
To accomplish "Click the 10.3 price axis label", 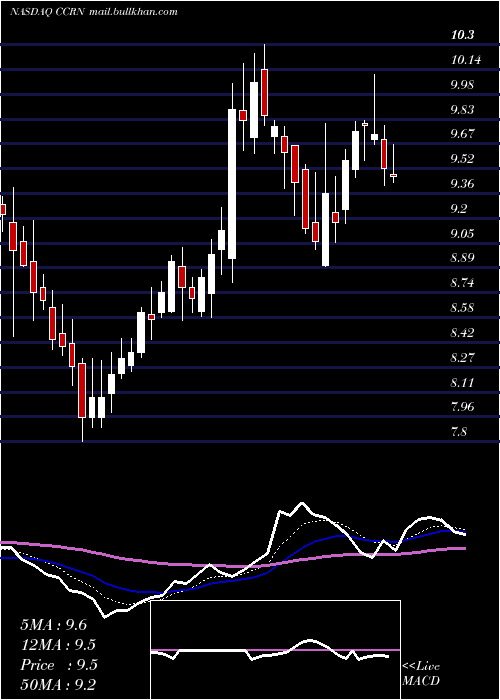I will tap(462, 34).
